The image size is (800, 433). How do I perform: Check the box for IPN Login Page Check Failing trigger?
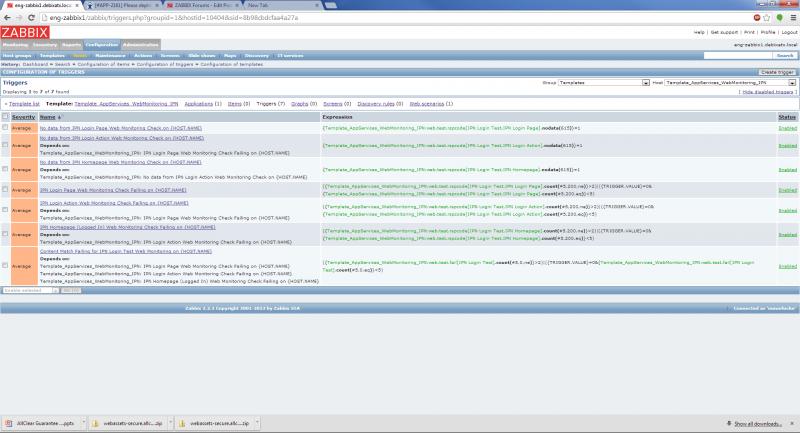click(5, 189)
